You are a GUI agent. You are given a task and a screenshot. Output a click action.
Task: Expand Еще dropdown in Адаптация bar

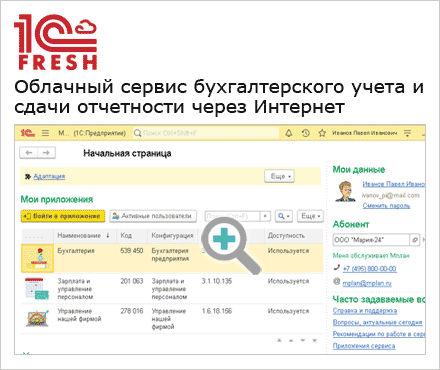pyautogui.click(x=280, y=176)
